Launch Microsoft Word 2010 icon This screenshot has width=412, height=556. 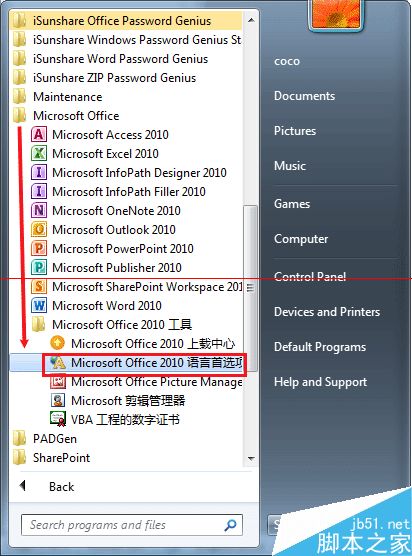[x=39, y=306]
